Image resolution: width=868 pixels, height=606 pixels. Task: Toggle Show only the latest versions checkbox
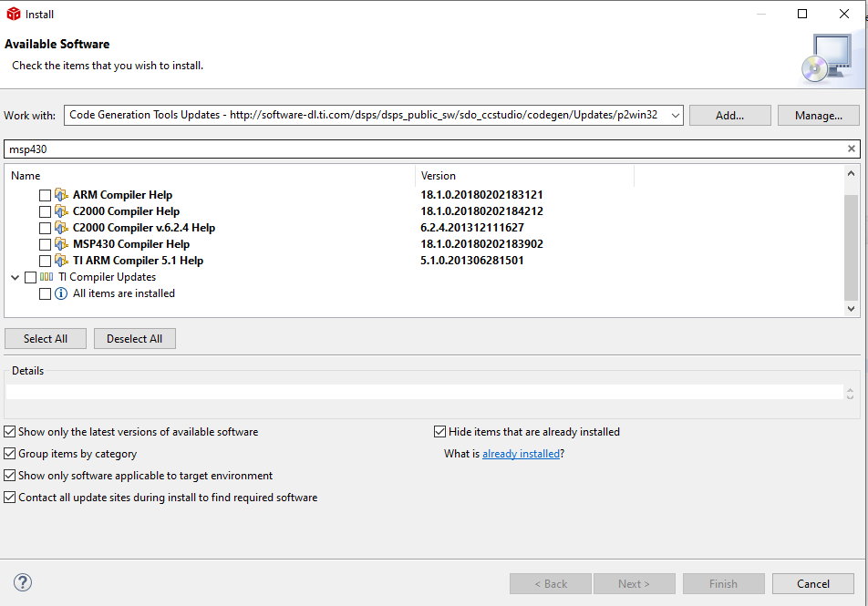point(9,432)
